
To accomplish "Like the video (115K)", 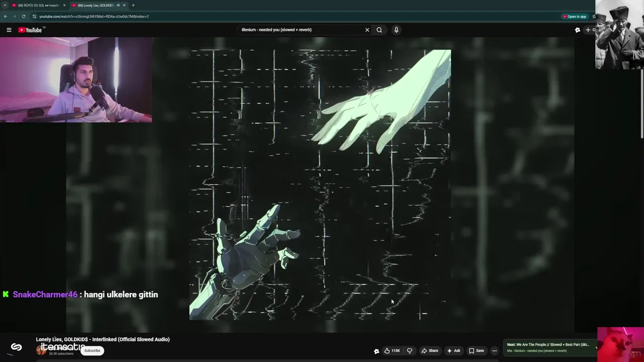I will point(392,350).
